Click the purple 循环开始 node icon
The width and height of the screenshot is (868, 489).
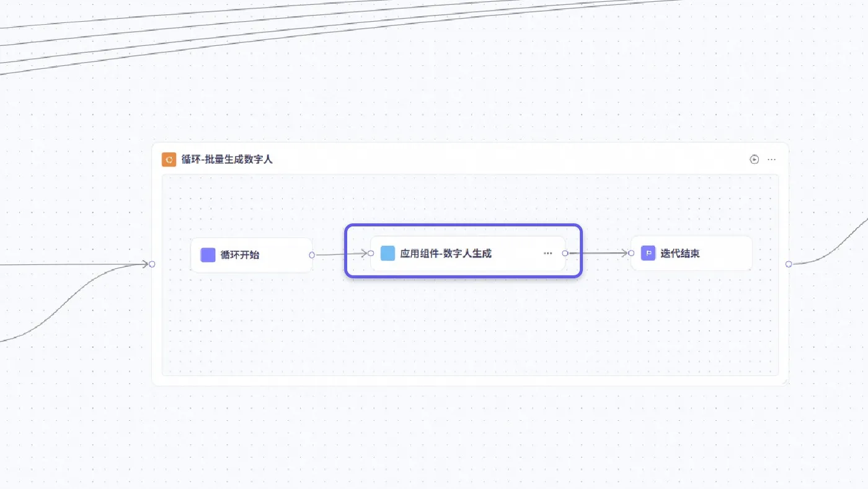[x=208, y=255]
